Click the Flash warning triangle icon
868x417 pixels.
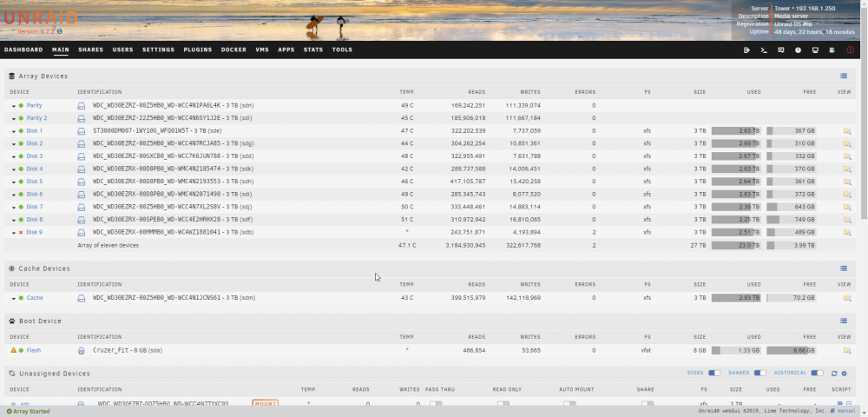pos(14,351)
